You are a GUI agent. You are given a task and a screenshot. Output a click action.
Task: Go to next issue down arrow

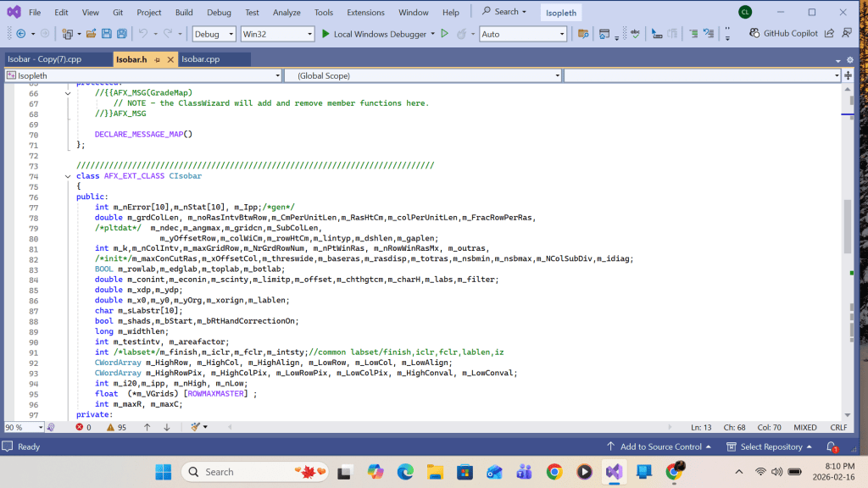click(166, 427)
